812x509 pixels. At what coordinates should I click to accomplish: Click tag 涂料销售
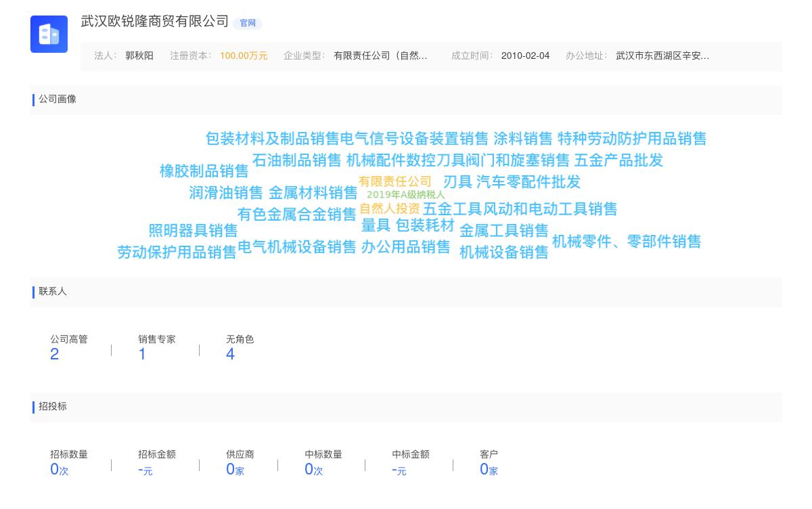point(523,139)
